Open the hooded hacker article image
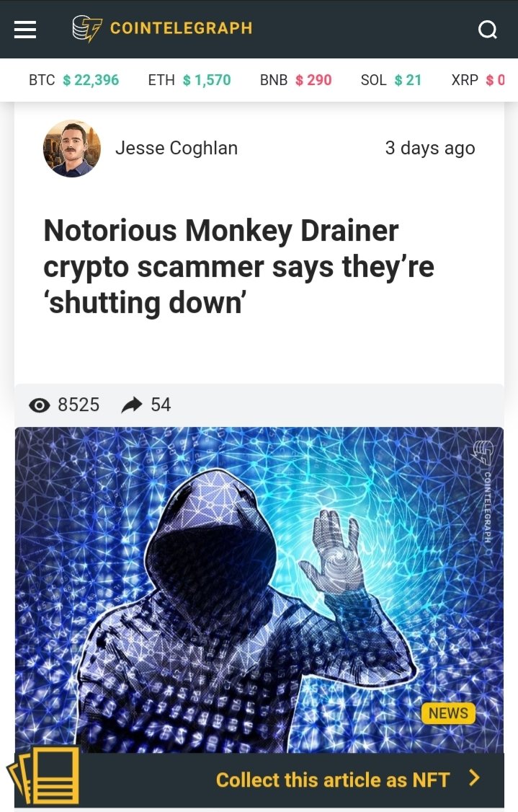 [x=259, y=590]
